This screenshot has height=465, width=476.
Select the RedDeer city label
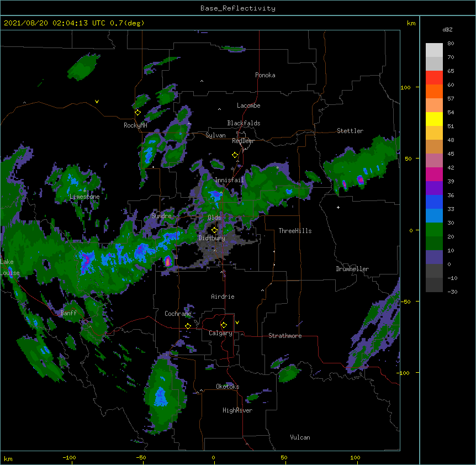click(x=243, y=141)
